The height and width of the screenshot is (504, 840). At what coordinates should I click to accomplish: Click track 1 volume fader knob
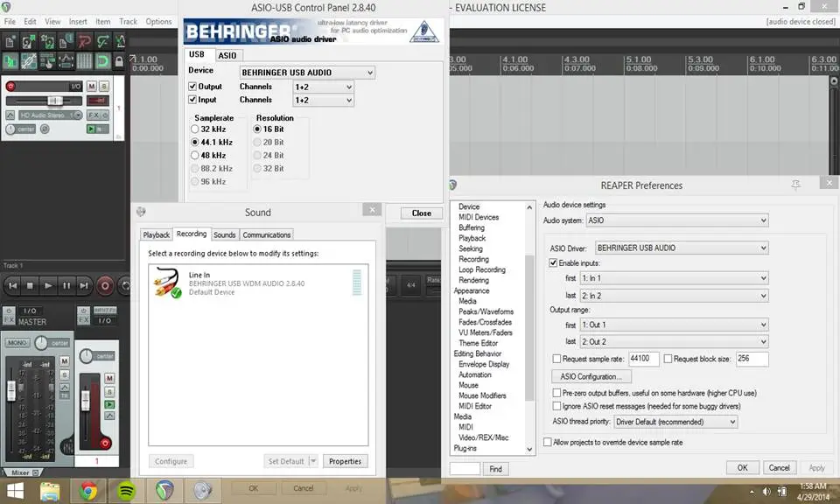[x=54, y=101]
